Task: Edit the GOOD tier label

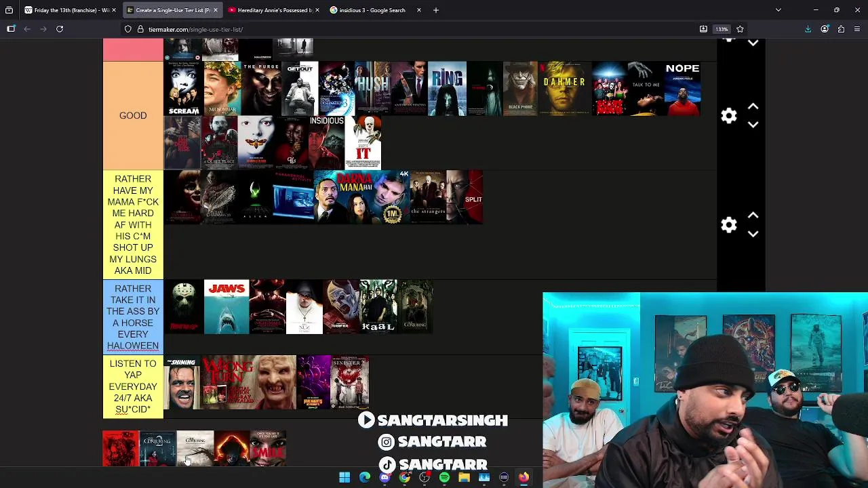Action: 133,116
